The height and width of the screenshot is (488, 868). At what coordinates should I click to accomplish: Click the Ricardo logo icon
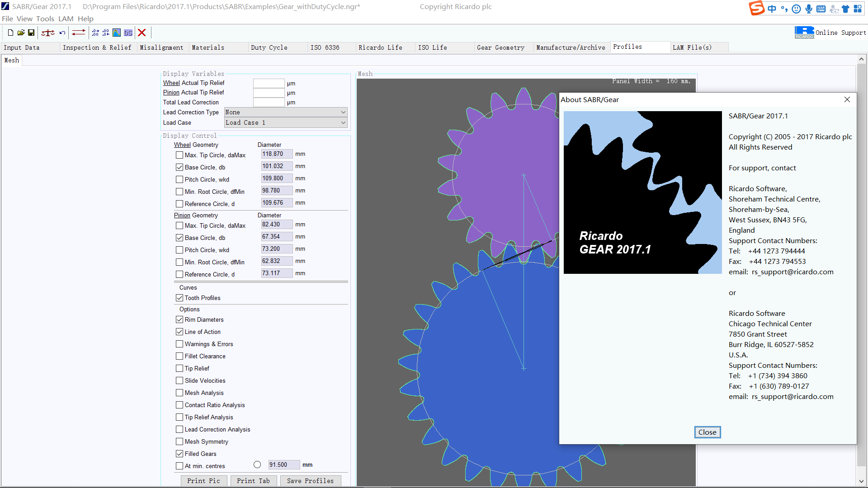[804, 33]
